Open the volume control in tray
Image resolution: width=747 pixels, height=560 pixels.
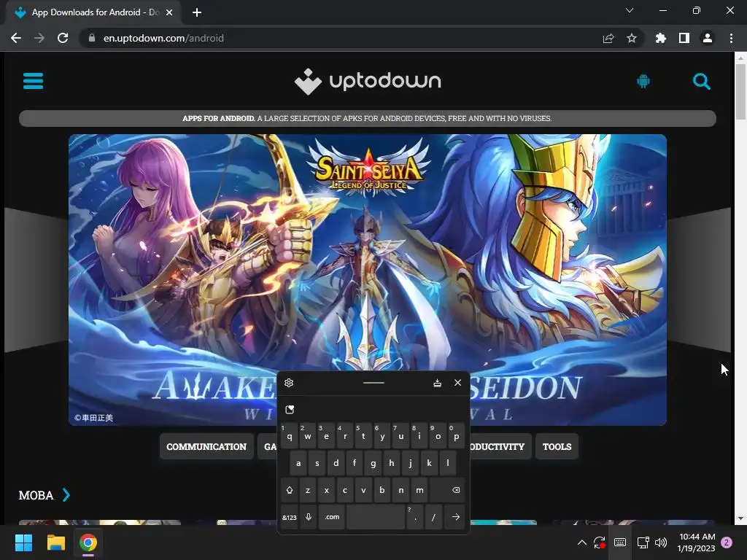coord(660,542)
